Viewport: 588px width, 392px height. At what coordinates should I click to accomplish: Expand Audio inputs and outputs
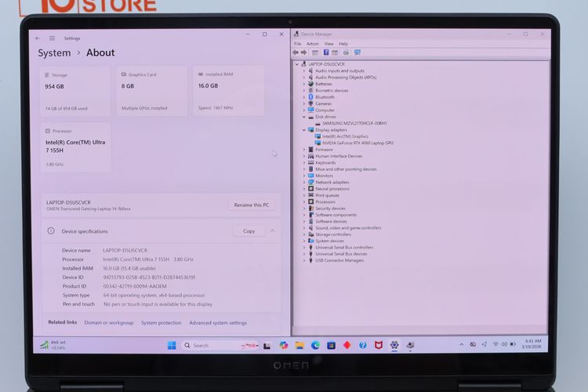pyautogui.click(x=304, y=71)
